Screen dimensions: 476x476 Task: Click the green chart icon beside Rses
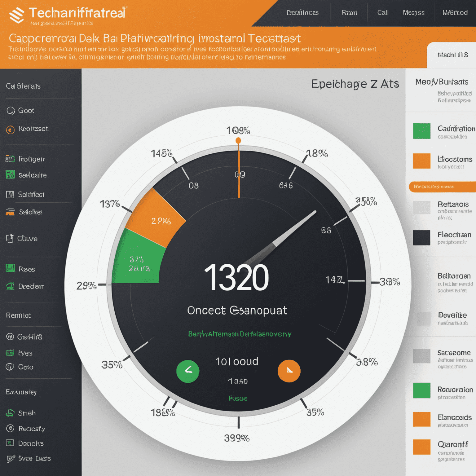coord(10,268)
